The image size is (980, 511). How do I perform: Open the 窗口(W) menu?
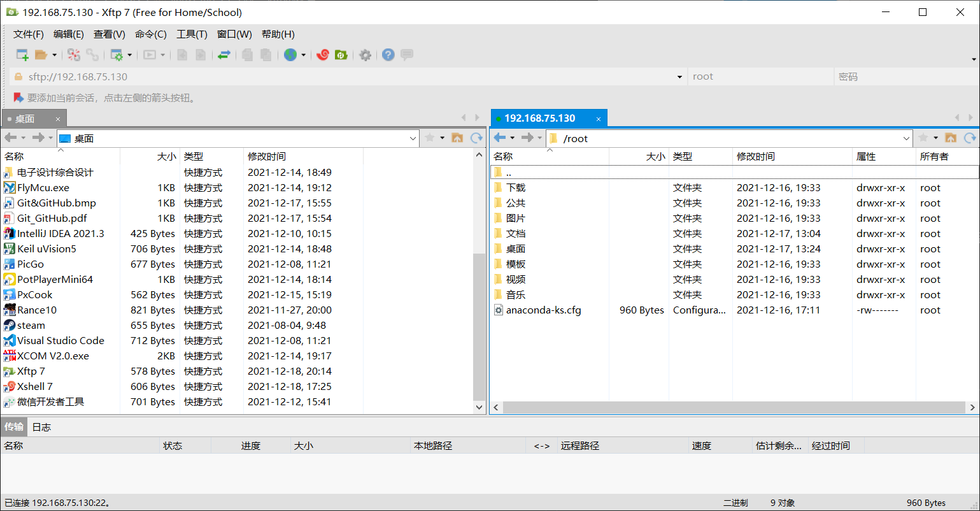[234, 34]
